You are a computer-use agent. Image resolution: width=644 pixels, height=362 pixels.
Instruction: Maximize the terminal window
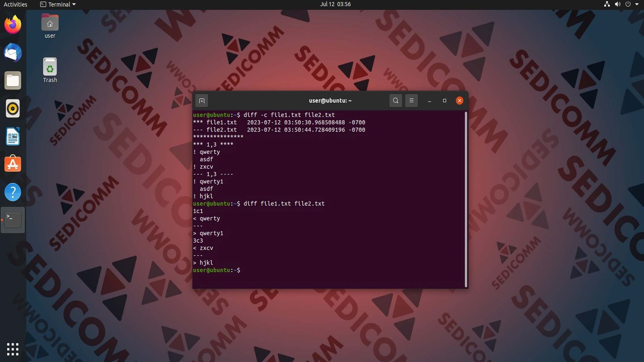pyautogui.click(x=444, y=101)
